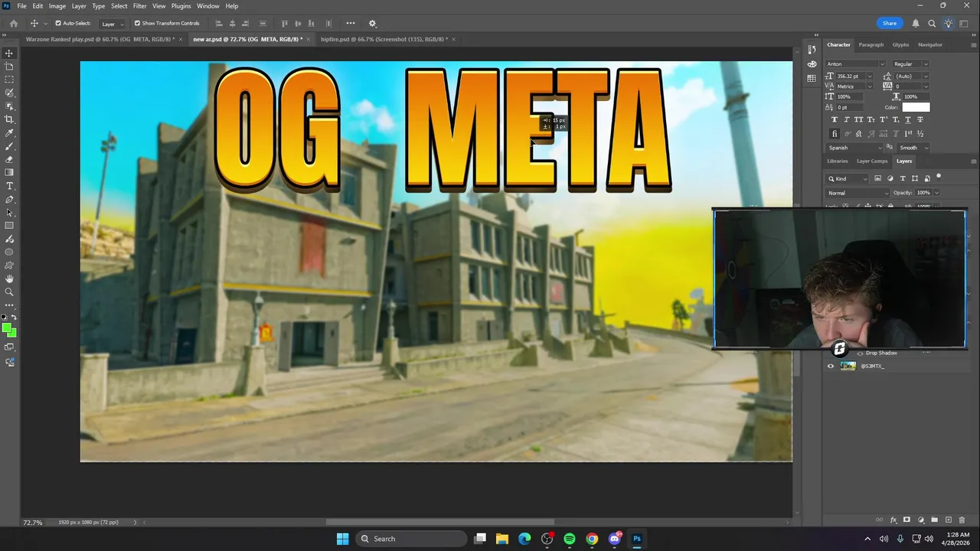Select the Path Selection tool

tap(9, 213)
